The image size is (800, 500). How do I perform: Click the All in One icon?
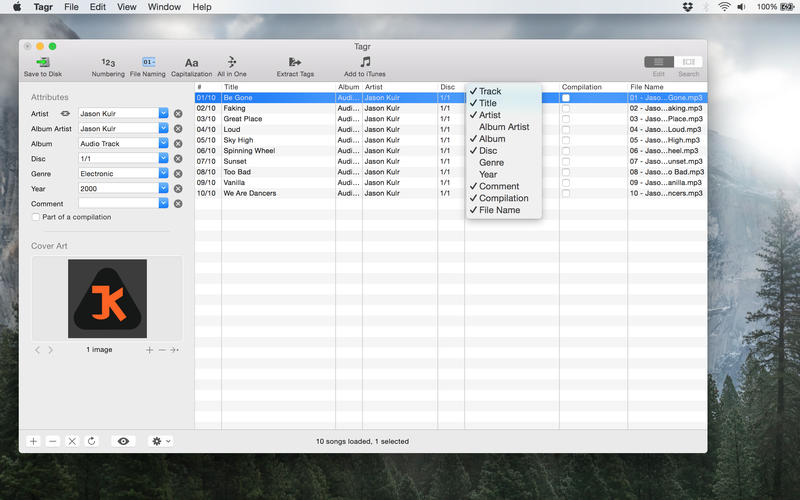tap(232, 62)
